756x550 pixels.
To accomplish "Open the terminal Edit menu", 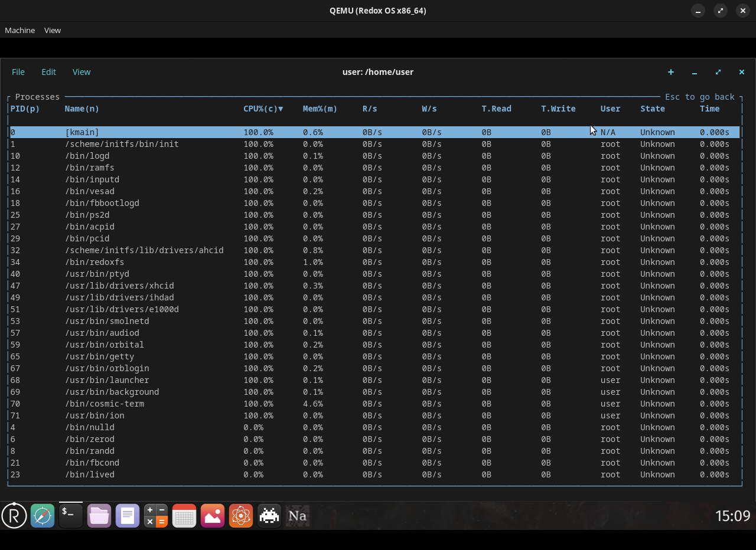I will (x=48, y=72).
